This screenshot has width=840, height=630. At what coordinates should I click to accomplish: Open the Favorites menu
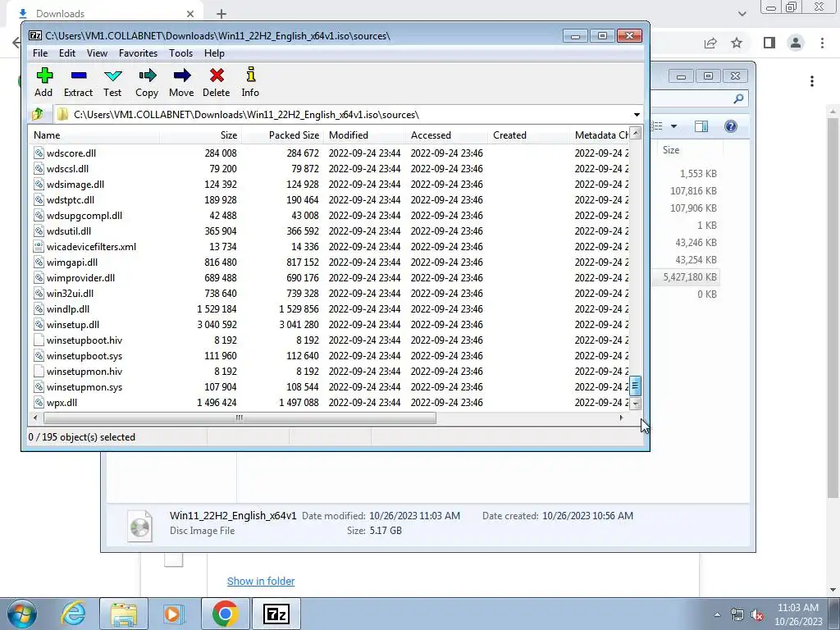(138, 53)
